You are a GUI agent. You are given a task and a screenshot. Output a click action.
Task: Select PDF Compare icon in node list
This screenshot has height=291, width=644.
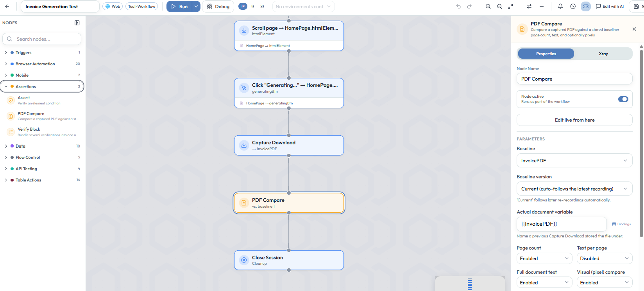(x=11, y=116)
